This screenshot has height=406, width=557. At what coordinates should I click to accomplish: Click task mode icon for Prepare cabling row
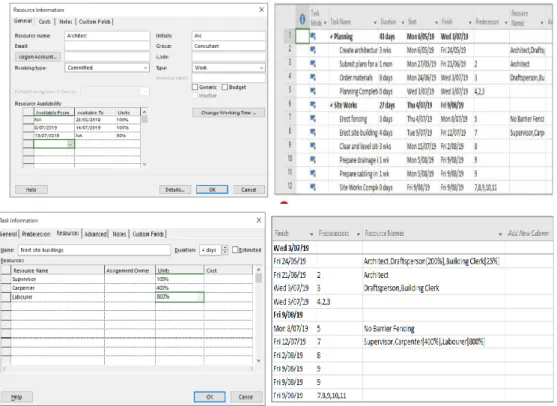pyautogui.click(x=313, y=173)
